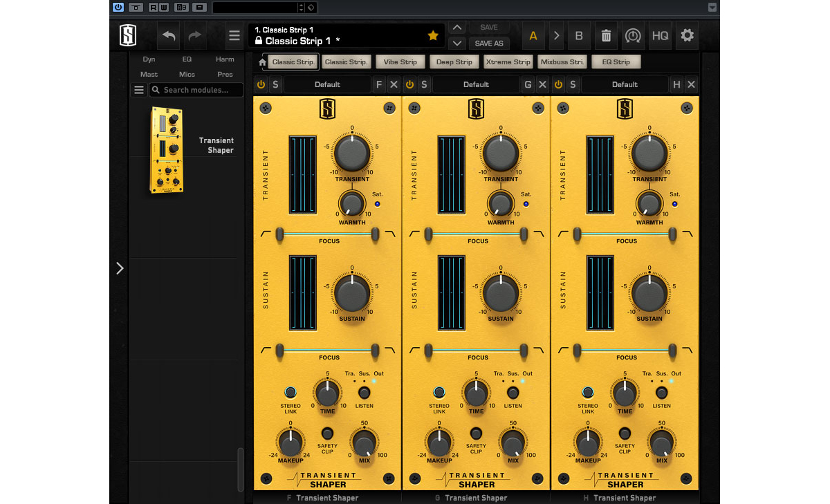Solo module G

[424, 84]
